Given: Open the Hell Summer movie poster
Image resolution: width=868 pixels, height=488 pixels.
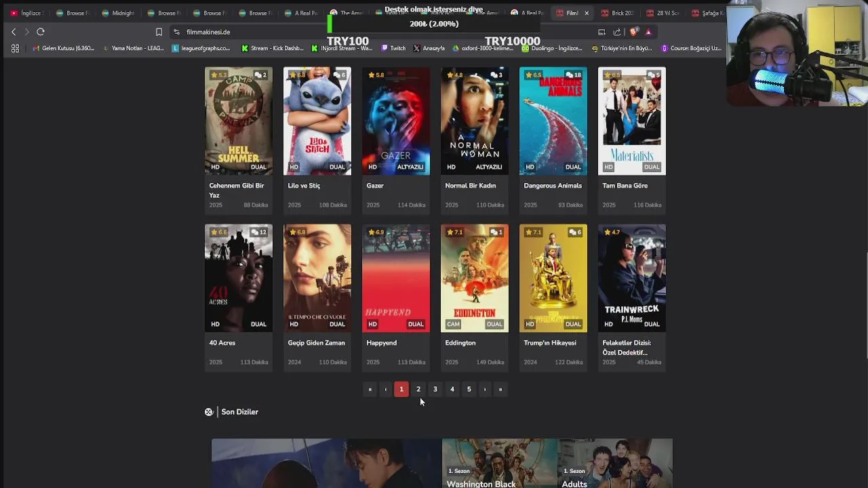Looking at the screenshot, I should pyautogui.click(x=239, y=121).
